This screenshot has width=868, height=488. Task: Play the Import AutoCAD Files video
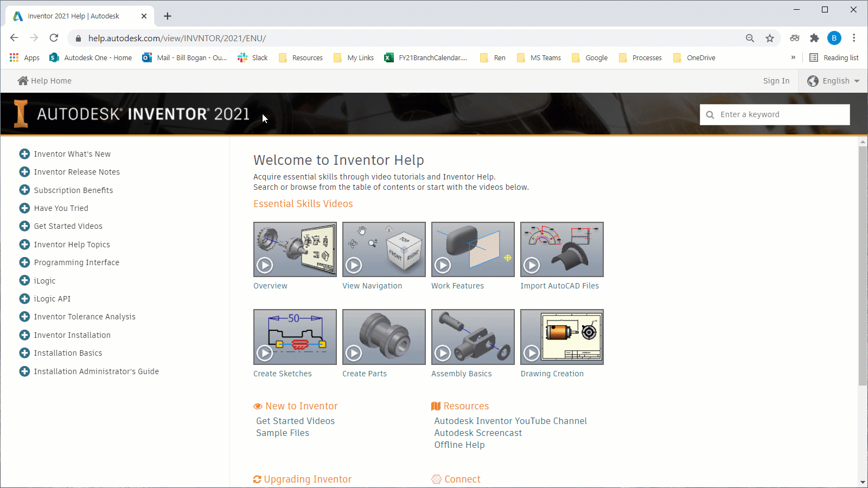point(562,249)
